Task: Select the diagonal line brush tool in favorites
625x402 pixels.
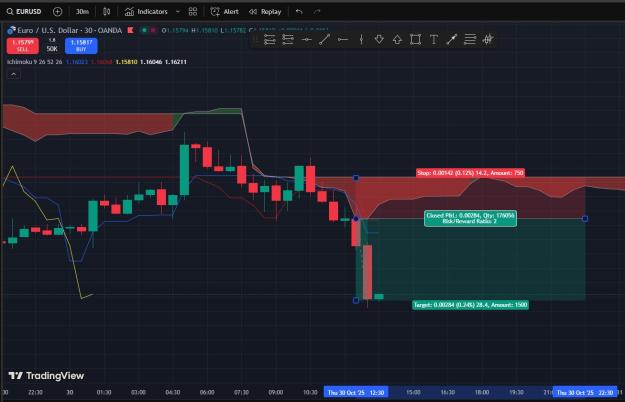Action: 452,39
